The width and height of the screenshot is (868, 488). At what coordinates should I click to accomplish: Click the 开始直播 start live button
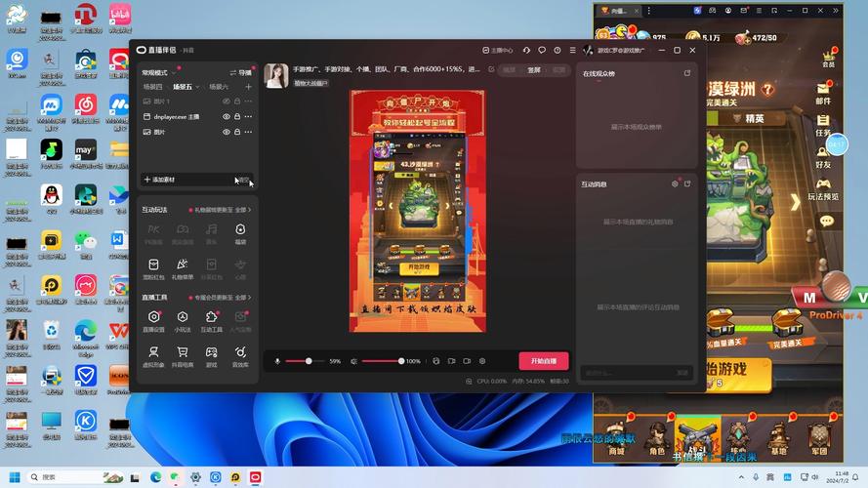[x=543, y=361]
